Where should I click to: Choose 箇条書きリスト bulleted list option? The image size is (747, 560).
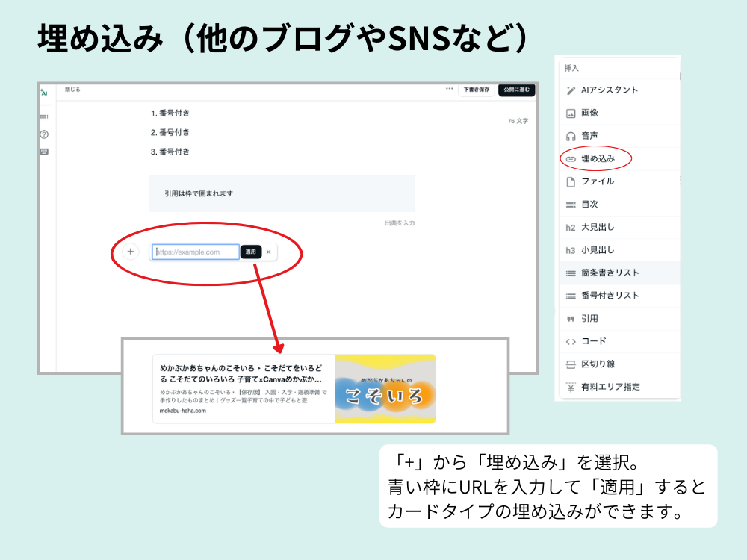click(570, 273)
